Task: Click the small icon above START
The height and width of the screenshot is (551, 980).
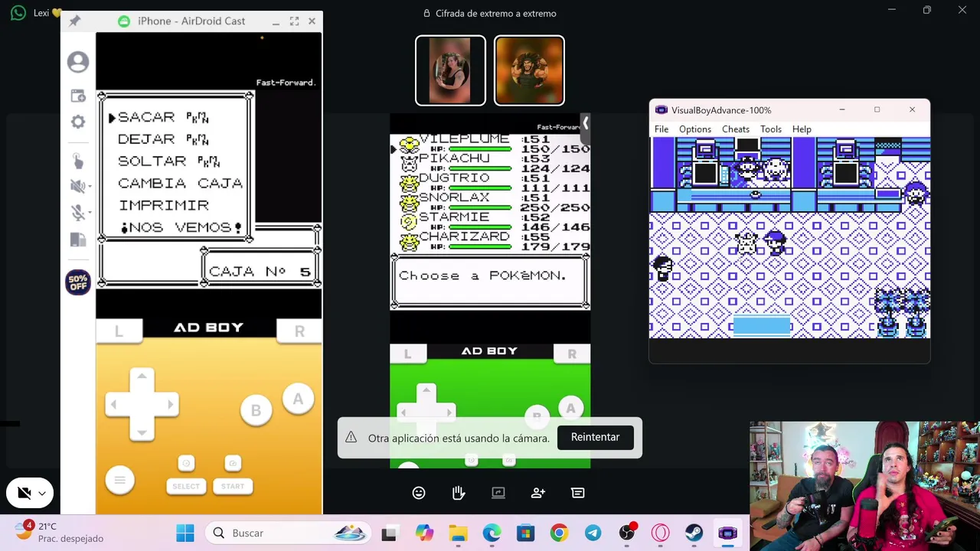Action: (233, 463)
